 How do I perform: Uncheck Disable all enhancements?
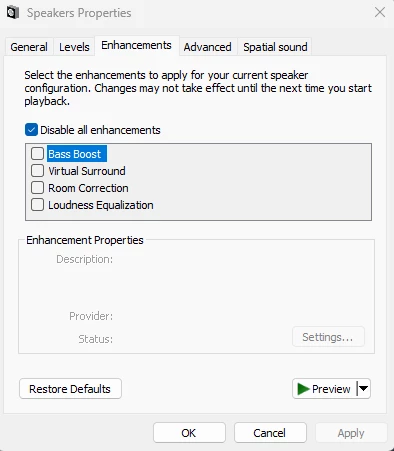(31, 130)
